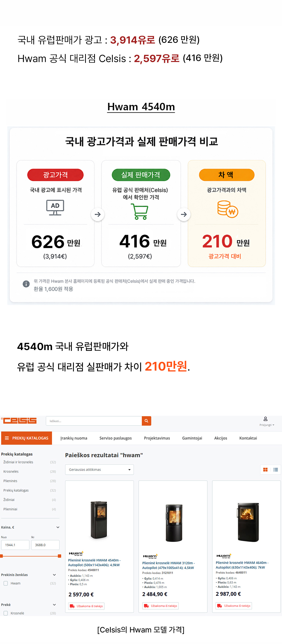Open Plieninė krosnelė HWAM 3120m link
The height and width of the screenshot is (644, 282).
pos(168,565)
